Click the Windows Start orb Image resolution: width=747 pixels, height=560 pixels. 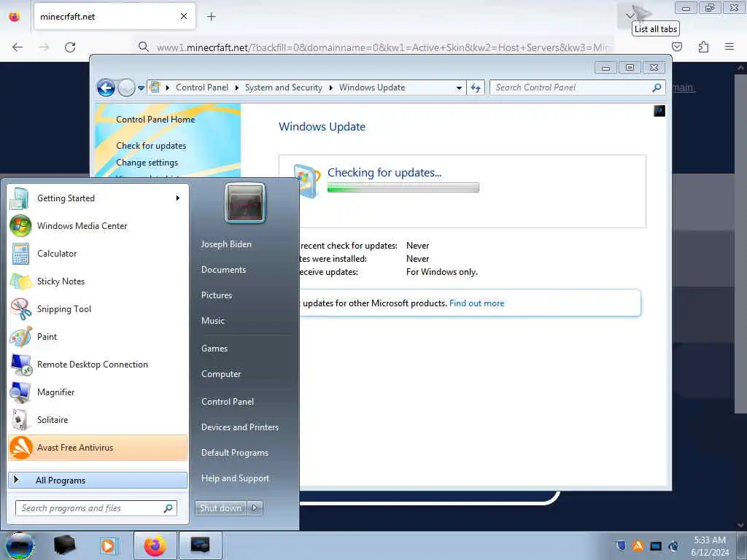20,545
